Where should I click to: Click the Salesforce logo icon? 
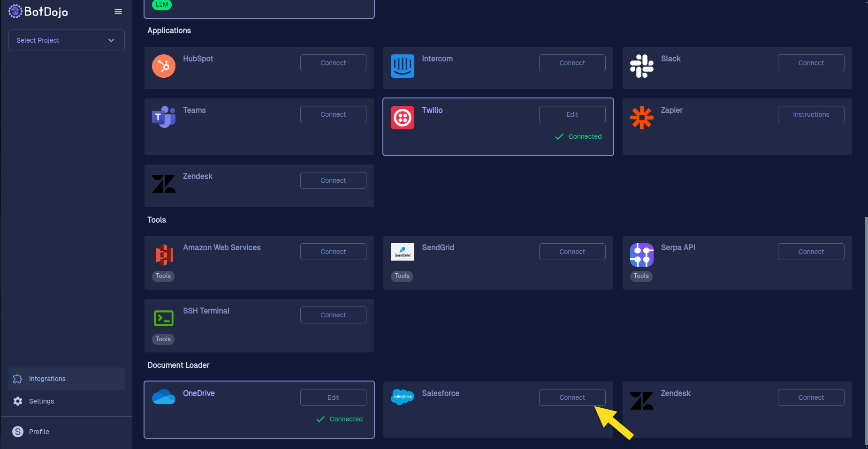coord(403,397)
